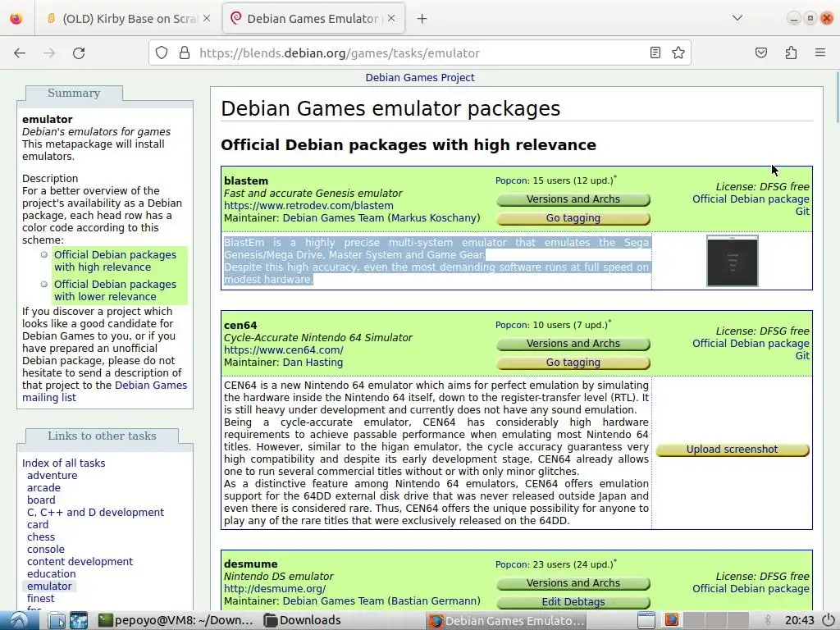
Task: Click the show desktop taskbar icon
Action: coord(646,620)
